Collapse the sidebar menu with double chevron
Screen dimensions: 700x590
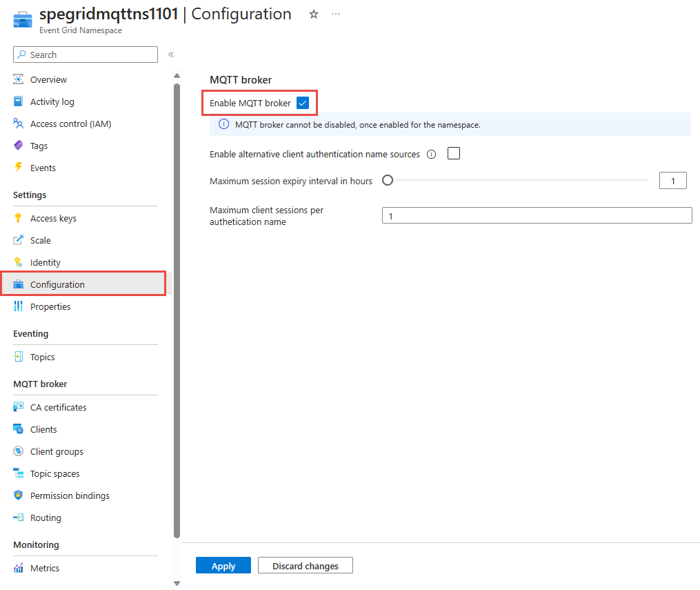[x=171, y=55]
